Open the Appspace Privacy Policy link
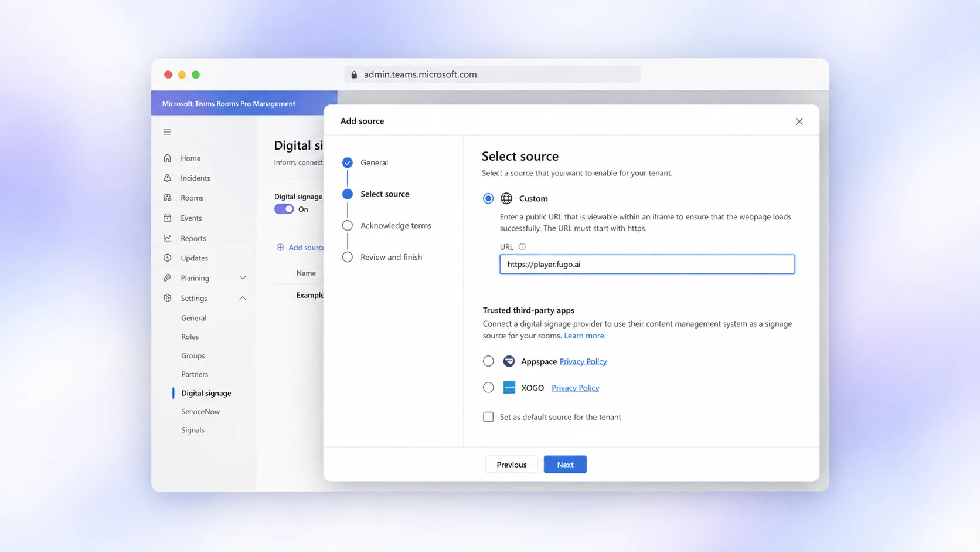Screen dimensions: 980x552 (x=583, y=361)
